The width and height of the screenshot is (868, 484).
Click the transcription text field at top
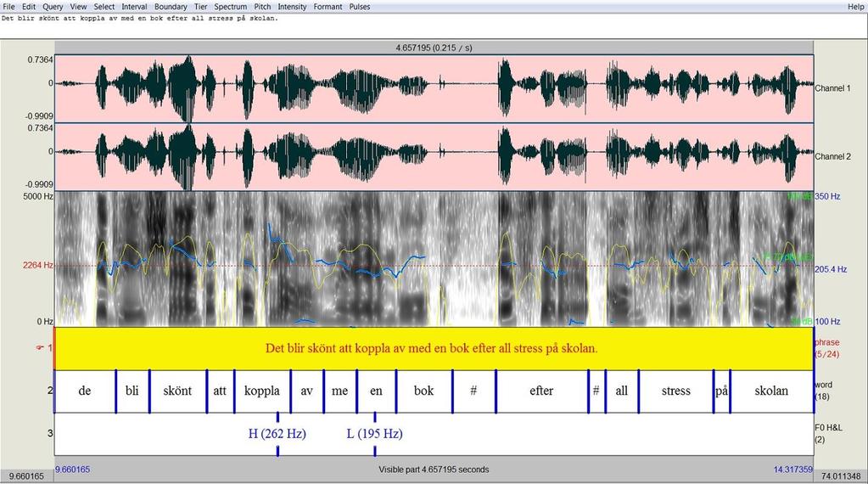[x=434, y=26]
